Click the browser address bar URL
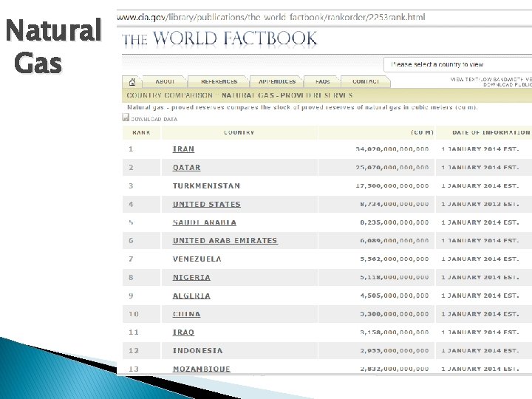Viewport: 532px width, 399px height. click(270, 17)
